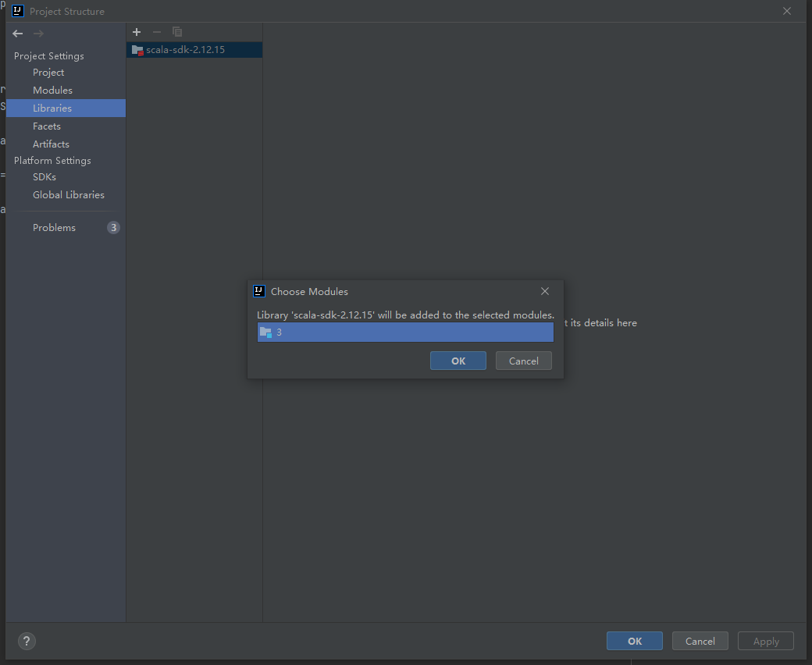Open Modules settings page
The image size is (812, 665).
click(x=52, y=90)
